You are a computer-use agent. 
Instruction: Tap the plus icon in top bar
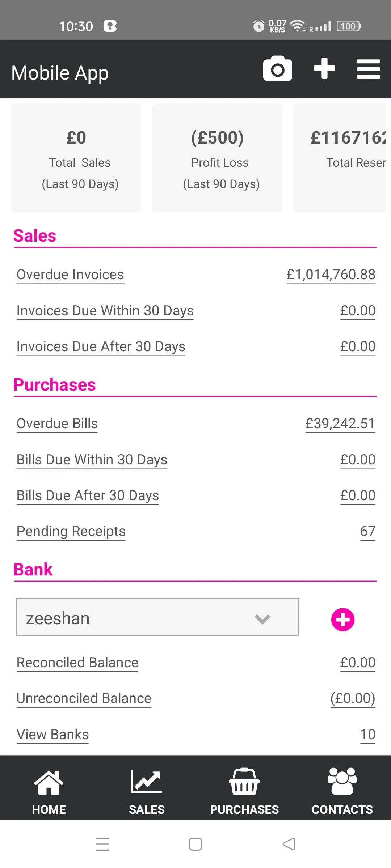[324, 68]
